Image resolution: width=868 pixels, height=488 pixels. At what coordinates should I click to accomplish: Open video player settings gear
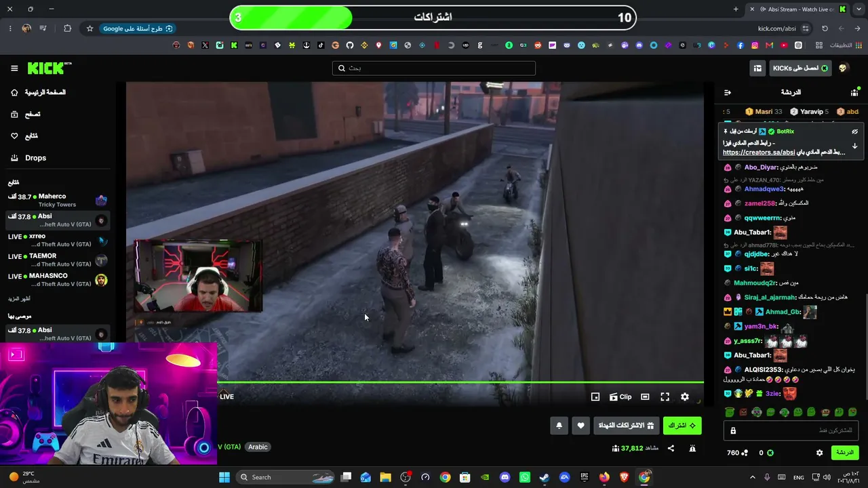point(685,396)
